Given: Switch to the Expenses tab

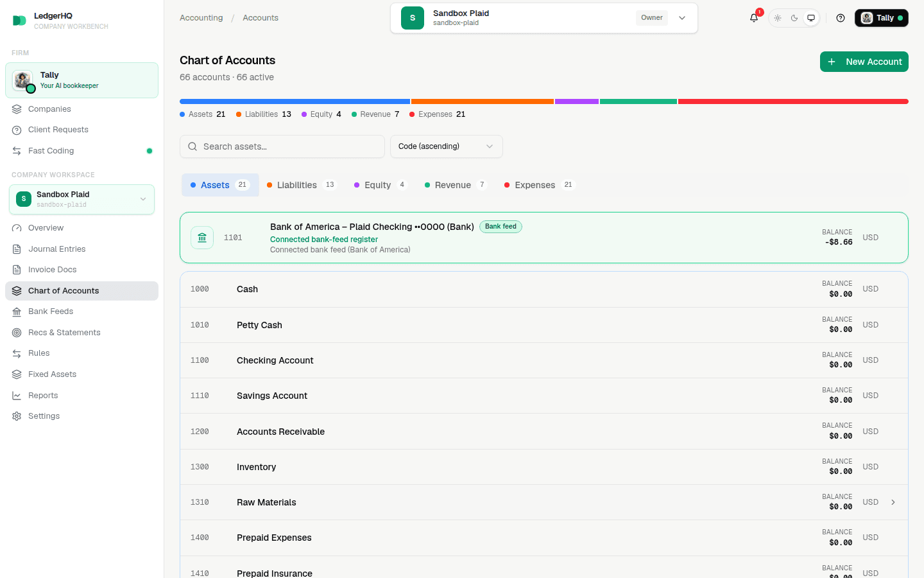Looking at the screenshot, I should (540, 185).
